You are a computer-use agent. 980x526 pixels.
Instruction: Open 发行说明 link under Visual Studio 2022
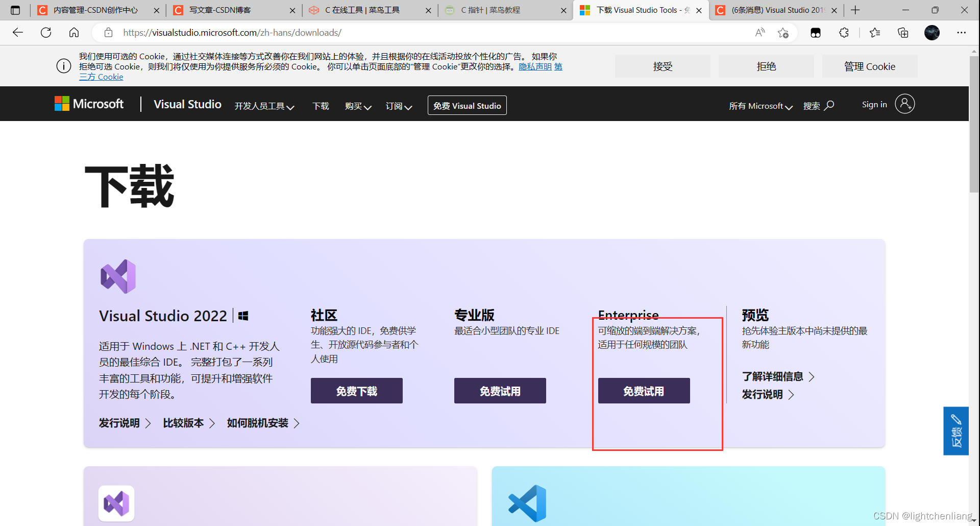[x=125, y=423]
